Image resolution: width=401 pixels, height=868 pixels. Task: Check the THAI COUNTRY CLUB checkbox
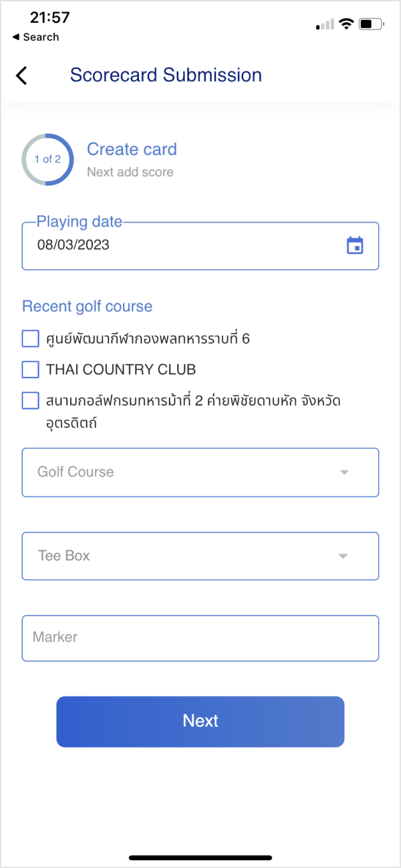[31, 369]
